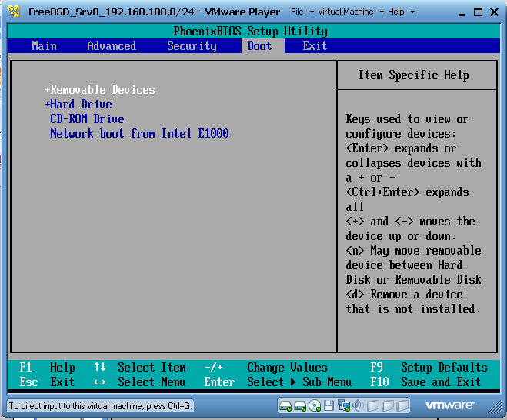
Task: Expand the Removable Devices boot entry
Action: pyautogui.click(x=100, y=90)
